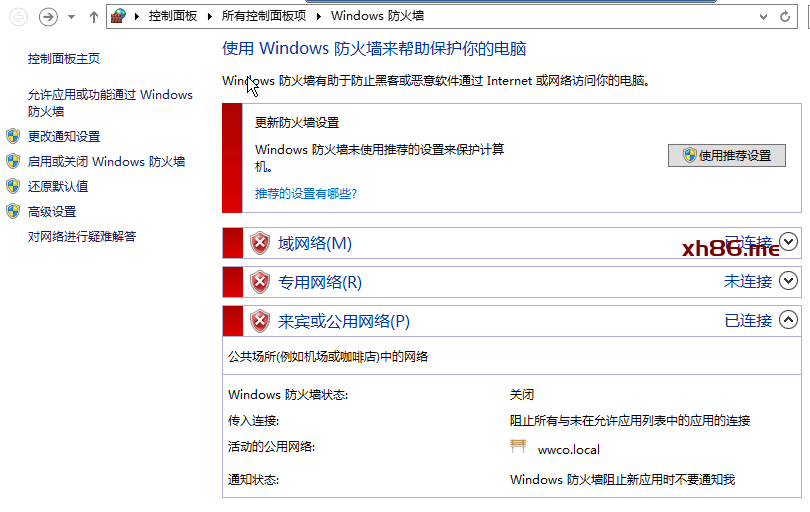This screenshot has width=810, height=512.
Task: Open the recent locations dropdown beside the forward arrow
Action: pos(71,17)
